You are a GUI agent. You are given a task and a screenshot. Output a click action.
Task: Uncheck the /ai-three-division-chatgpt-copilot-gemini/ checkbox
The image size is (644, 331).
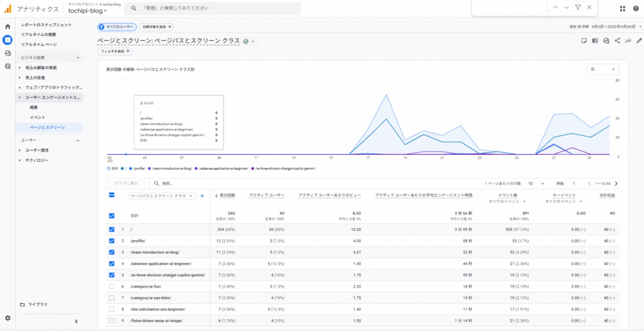pyautogui.click(x=111, y=275)
